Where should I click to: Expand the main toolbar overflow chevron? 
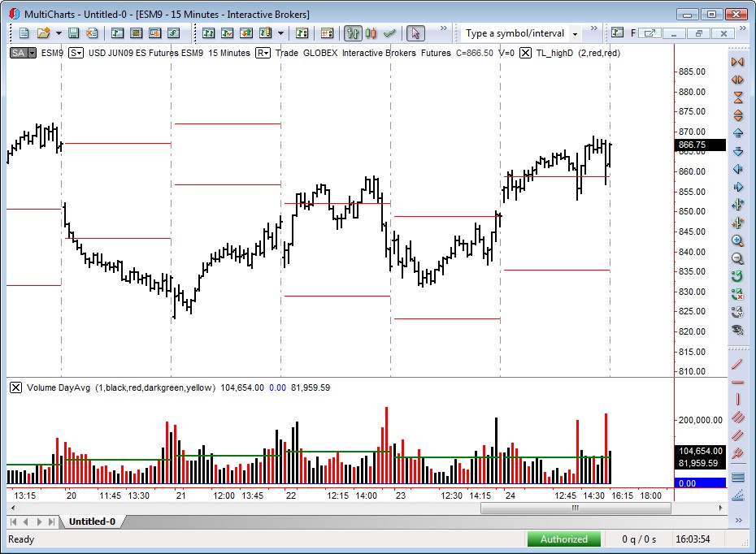pos(444,28)
